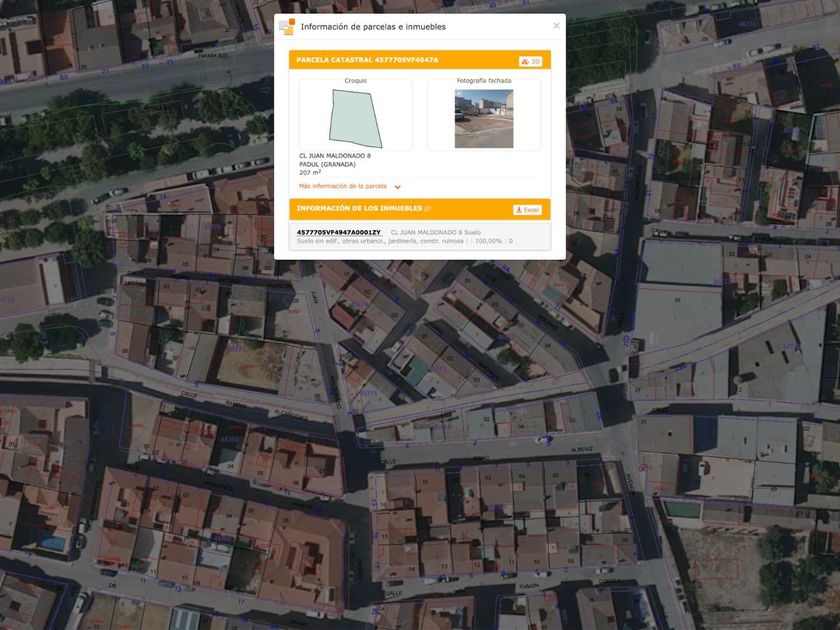Image resolution: width=840 pixels, height=630 pixels.
Task: Open the 3D view of the parcel
Action: point(530,62)
